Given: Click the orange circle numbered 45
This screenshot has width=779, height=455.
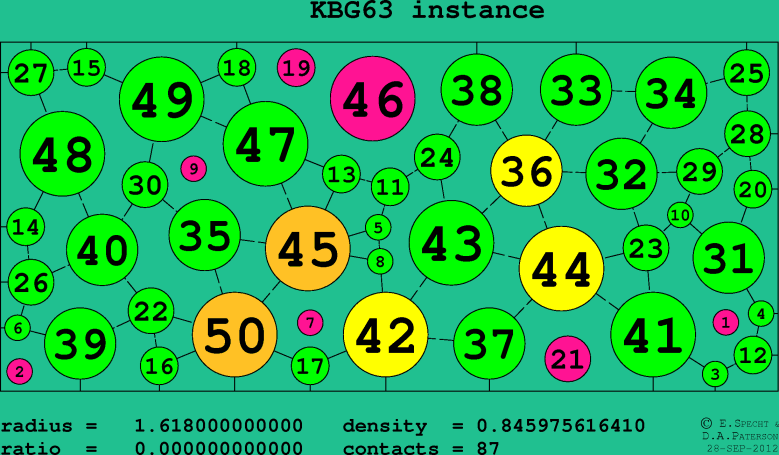Looking at the screenshot, I should click(308, 248).
